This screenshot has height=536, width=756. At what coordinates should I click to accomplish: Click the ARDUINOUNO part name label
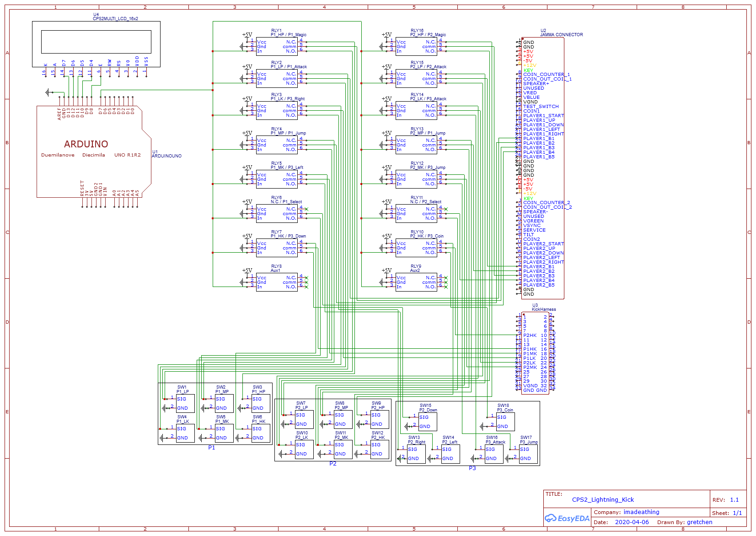[x=166, y=156]
